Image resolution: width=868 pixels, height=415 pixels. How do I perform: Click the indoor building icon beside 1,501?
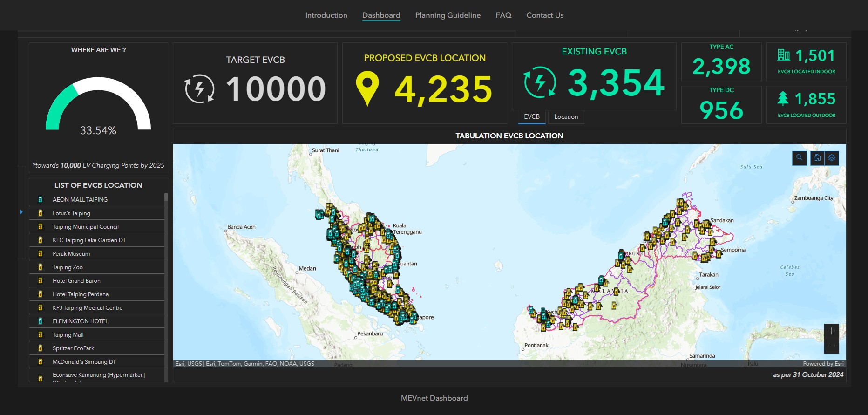click(x=783, y=55)
